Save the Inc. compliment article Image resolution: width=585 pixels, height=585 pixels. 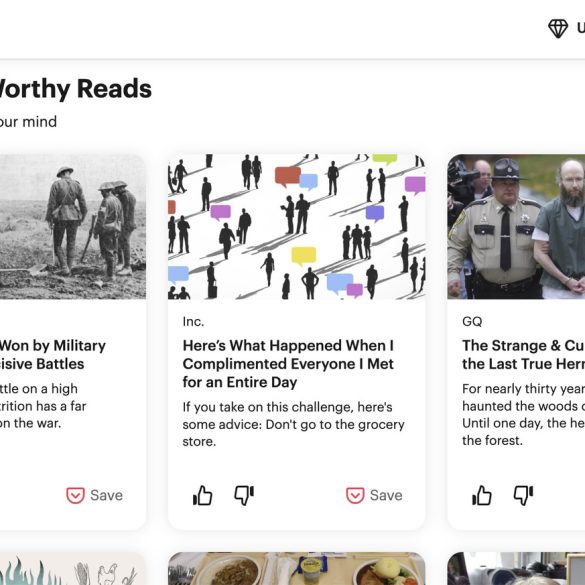click(374, 495)
